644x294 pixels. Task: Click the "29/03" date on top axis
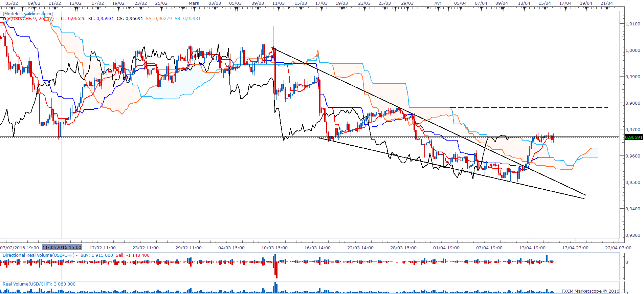(407, 3)
